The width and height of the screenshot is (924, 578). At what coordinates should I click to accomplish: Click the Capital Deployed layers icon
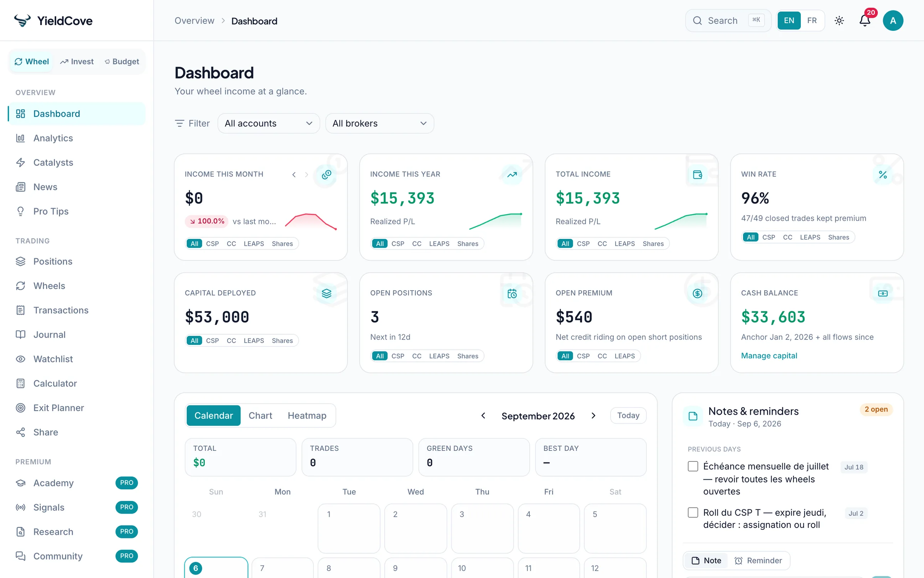coord(326,293)
